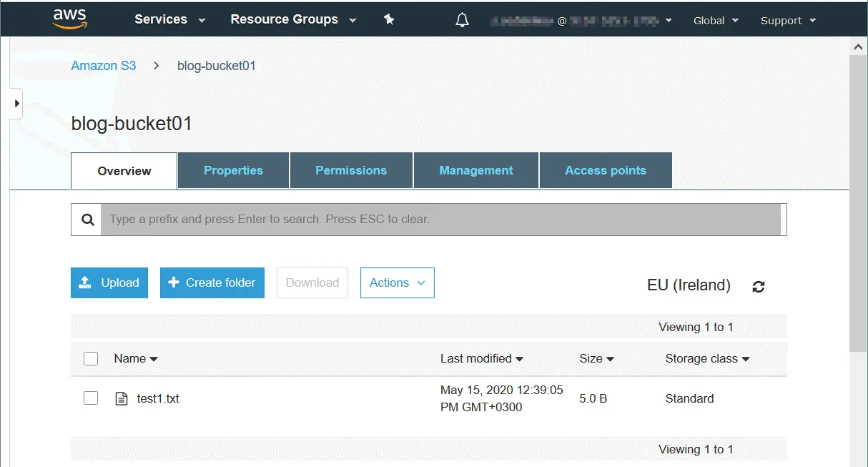Switch to the Properties tab

(x=233, y=170)
